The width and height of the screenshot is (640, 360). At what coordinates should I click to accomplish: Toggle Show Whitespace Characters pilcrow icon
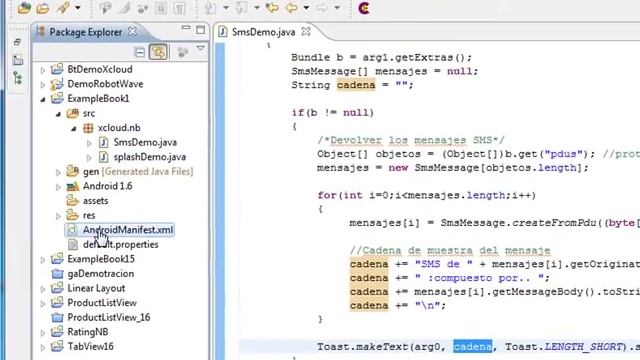point(180,8)
